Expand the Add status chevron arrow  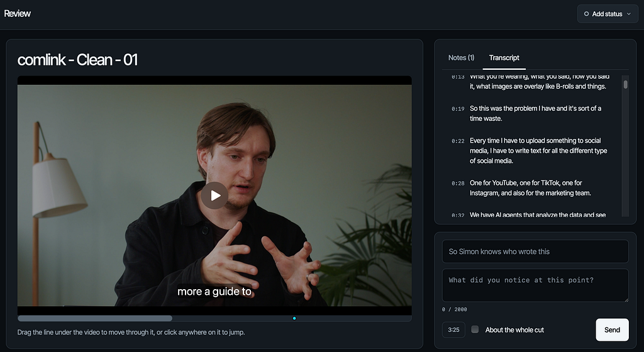click(629, 14)
